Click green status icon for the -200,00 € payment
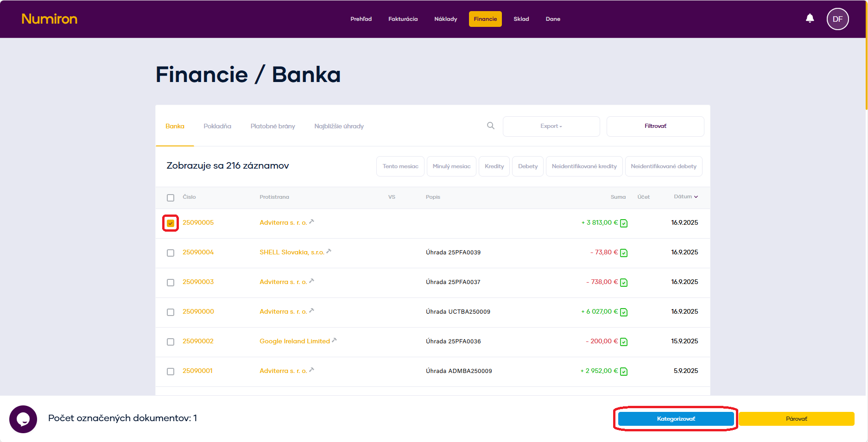Image resolution: width=868 pixels, height=442 pixels. point(624,342)
